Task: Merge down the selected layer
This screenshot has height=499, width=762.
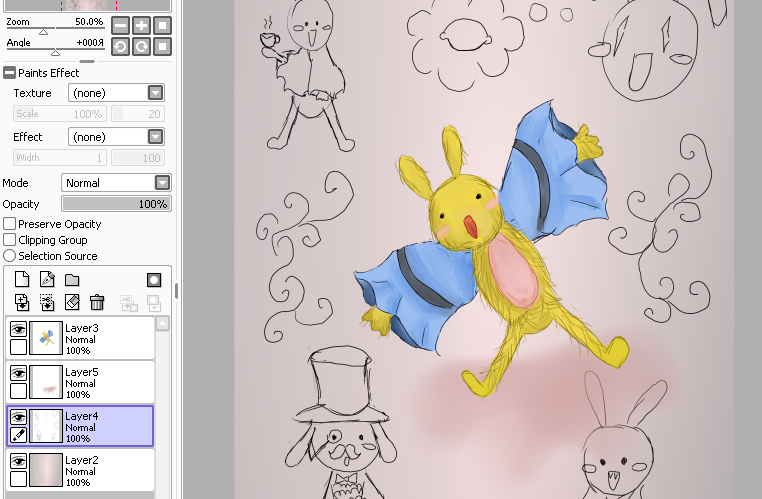Action: (47, 302)
